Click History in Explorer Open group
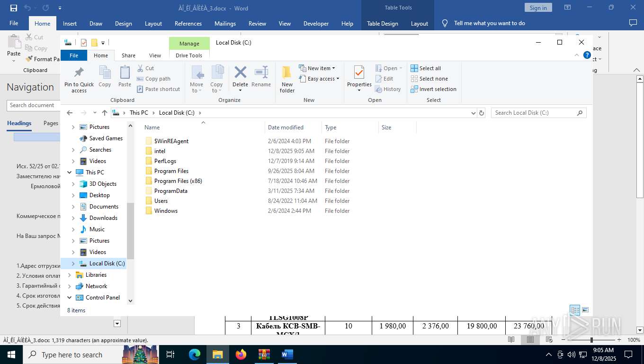Viewport: 644px width, 364px height. [388, 89]
